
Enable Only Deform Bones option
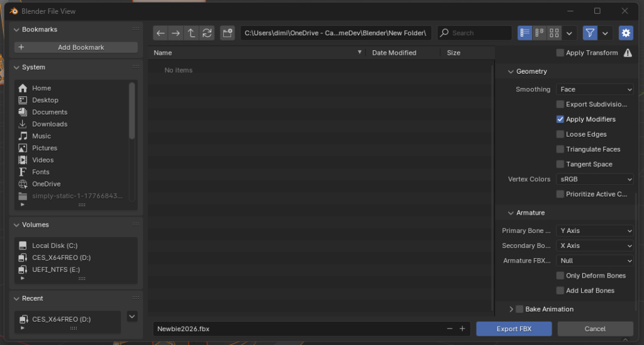pos(560,276)
